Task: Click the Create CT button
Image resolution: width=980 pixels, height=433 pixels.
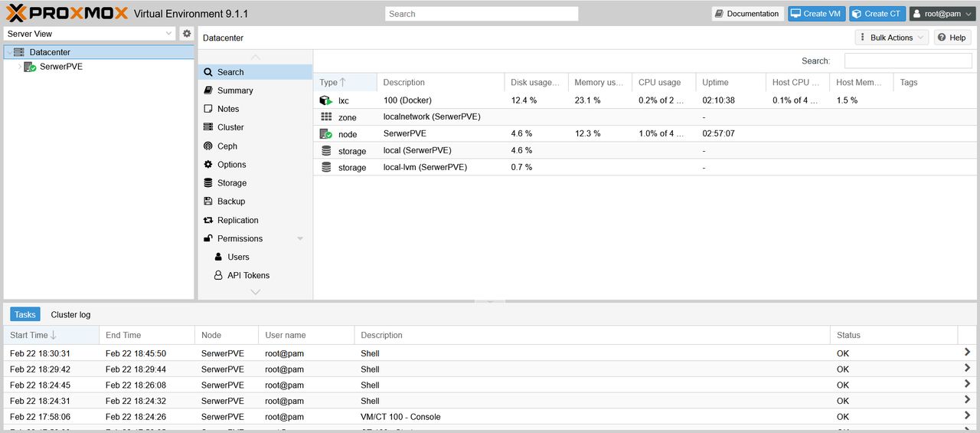Action: [x=877, y=14]
